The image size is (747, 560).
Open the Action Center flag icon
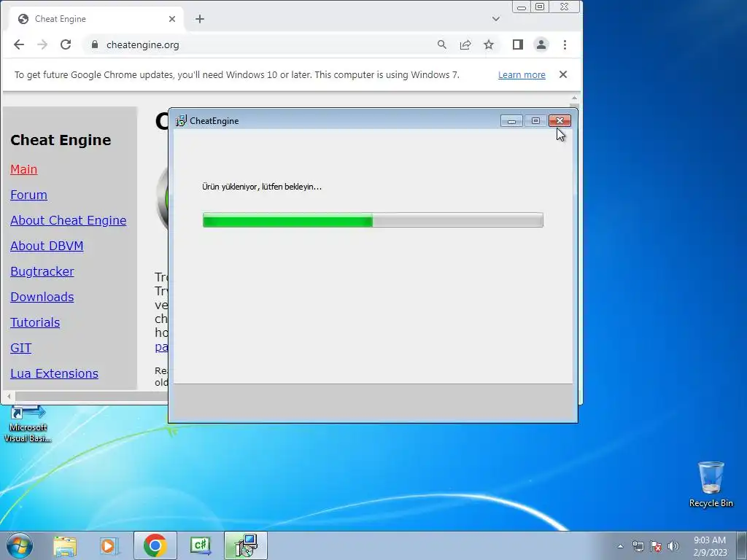point(656,546)
